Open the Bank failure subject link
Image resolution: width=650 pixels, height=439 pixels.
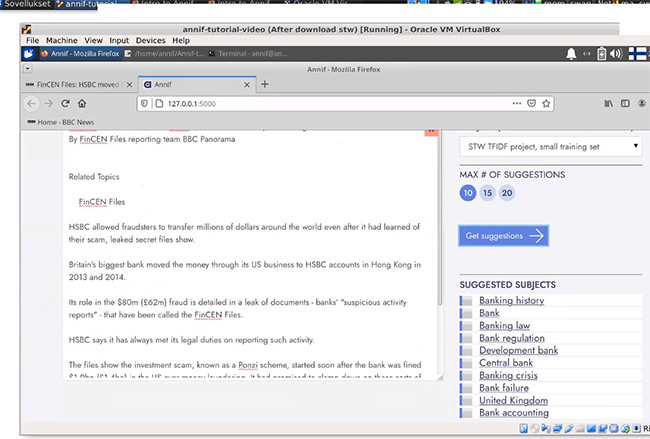(504, 388)
